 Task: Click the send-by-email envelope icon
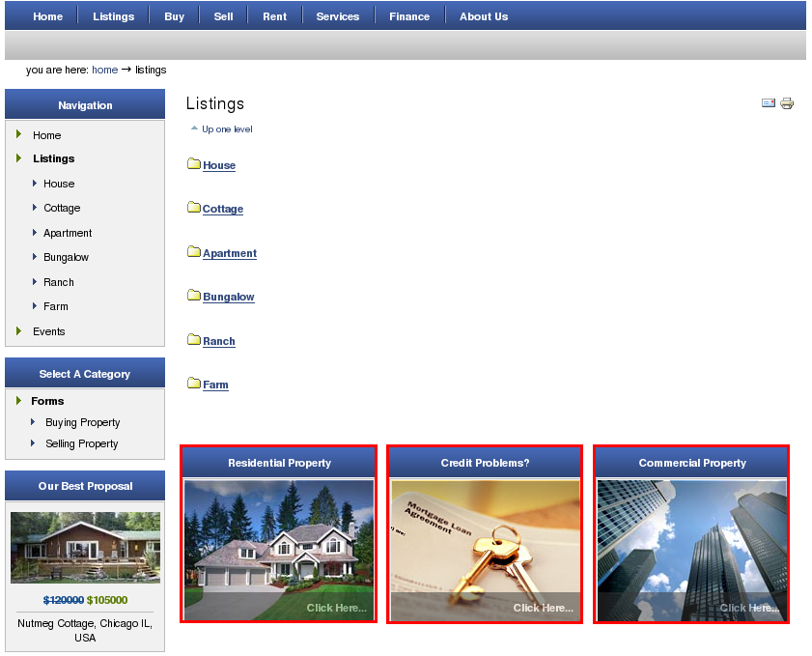click(x=769, y=103)
